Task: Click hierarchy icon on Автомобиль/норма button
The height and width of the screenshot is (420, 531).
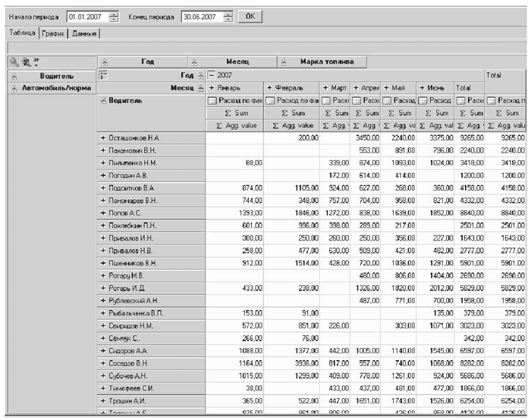Action: (x=14, y=89)
